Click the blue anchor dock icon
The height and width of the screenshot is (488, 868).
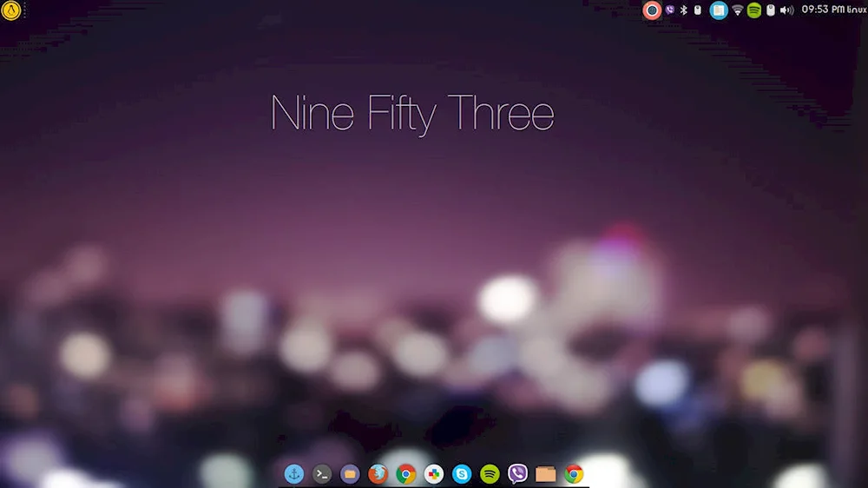coord(294,474)
